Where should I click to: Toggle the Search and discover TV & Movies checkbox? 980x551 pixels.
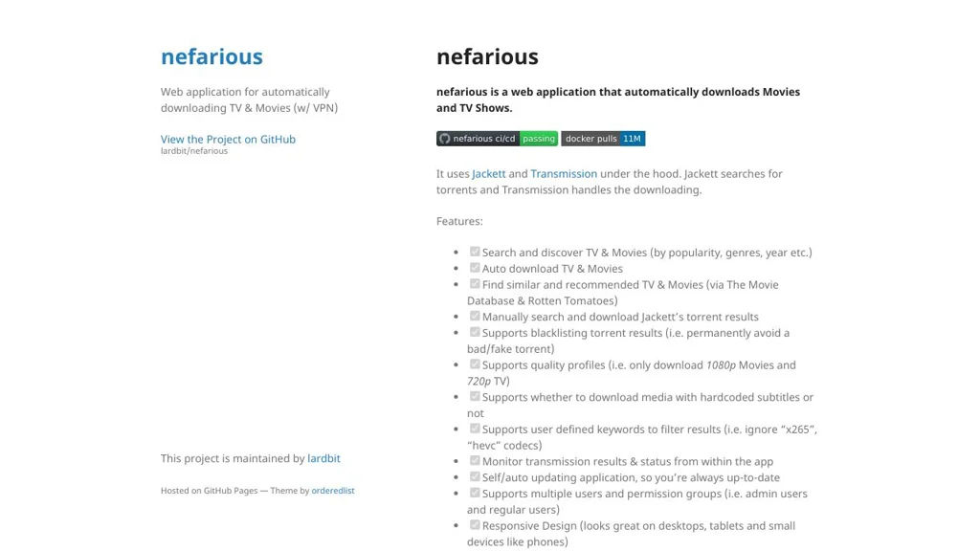(475, 252)
